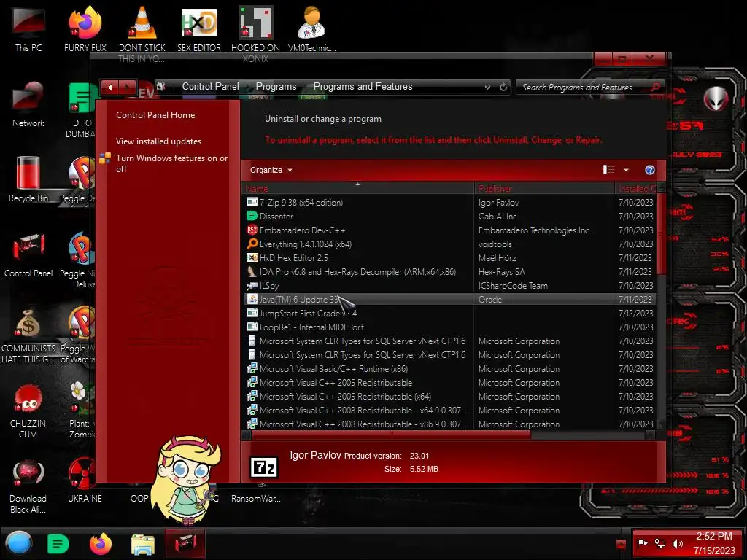The height and width of the screenshot is (560, 747).
Task: Click the change view icon
Action: (x=608, y=170)
